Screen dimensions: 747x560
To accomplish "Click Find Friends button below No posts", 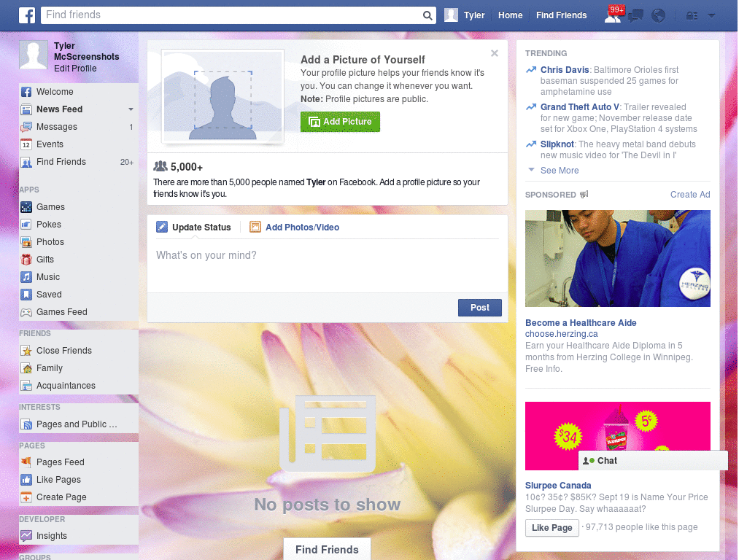I will tap(327, 550).
